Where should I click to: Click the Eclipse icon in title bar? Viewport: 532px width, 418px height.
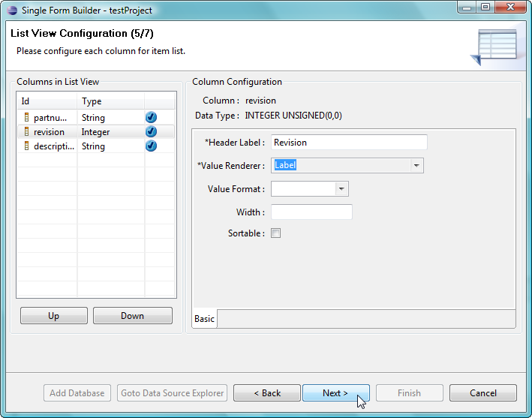click(x=13, y=11)
